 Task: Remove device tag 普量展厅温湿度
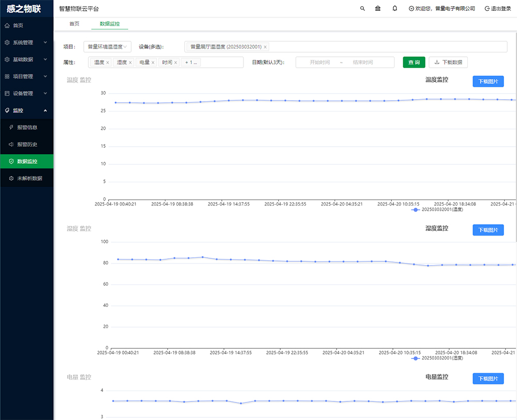point(265,47)
